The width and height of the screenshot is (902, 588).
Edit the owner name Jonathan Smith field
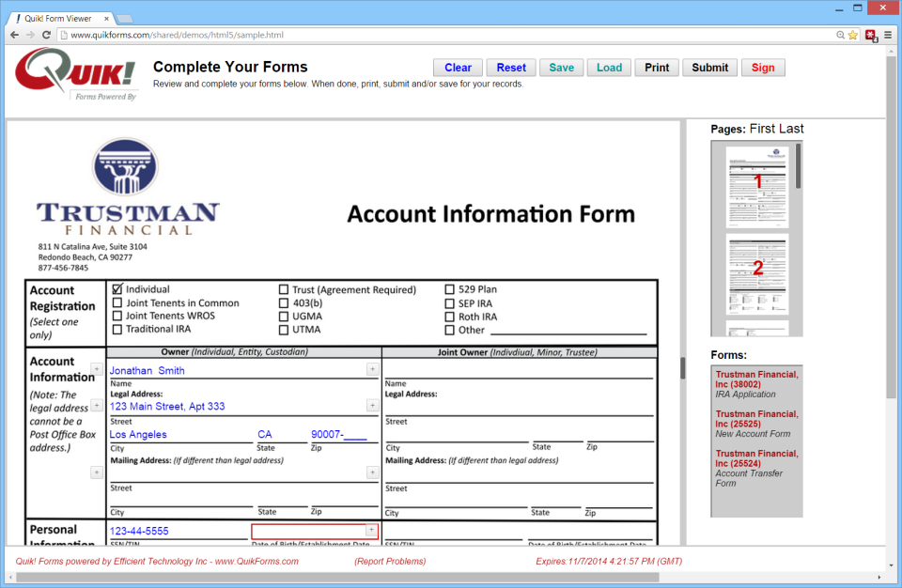[x=238, y=370]
